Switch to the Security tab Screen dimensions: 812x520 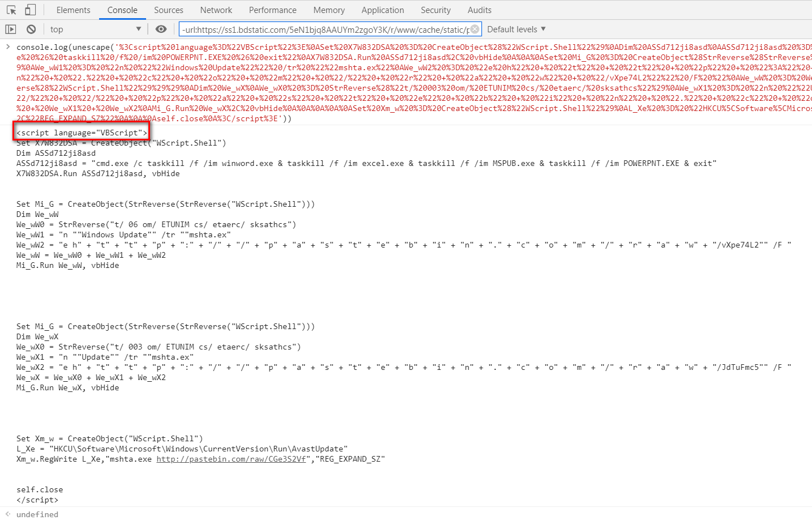click(436, 10)
